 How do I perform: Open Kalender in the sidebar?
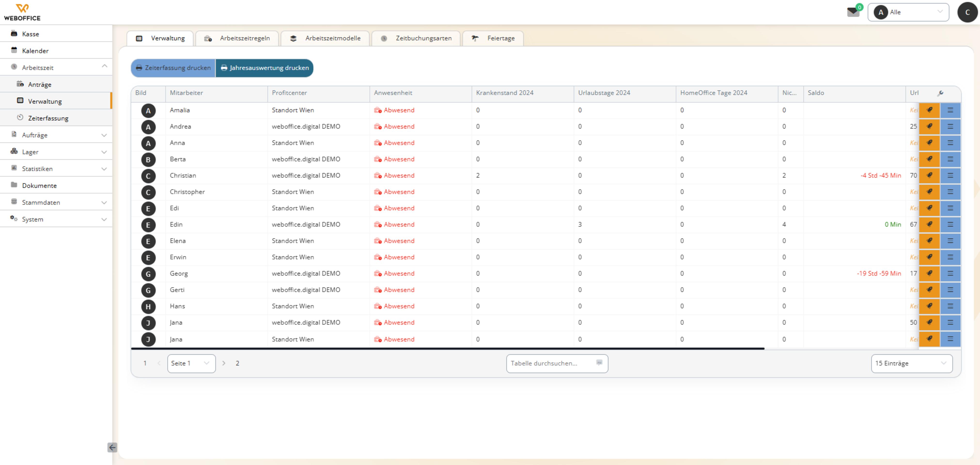tap(56, 51)
